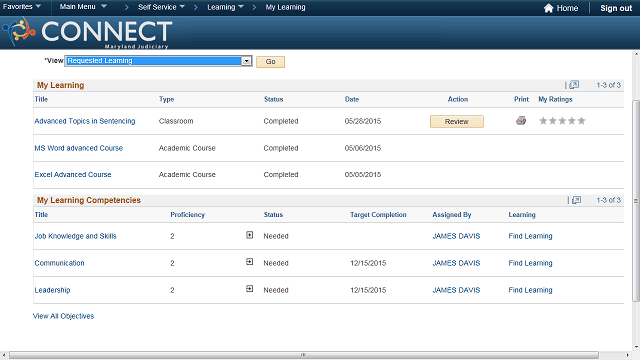Click the CONNECT Maryland Judiciary logo
640x360 pixels.
click(x=88, y=33)
